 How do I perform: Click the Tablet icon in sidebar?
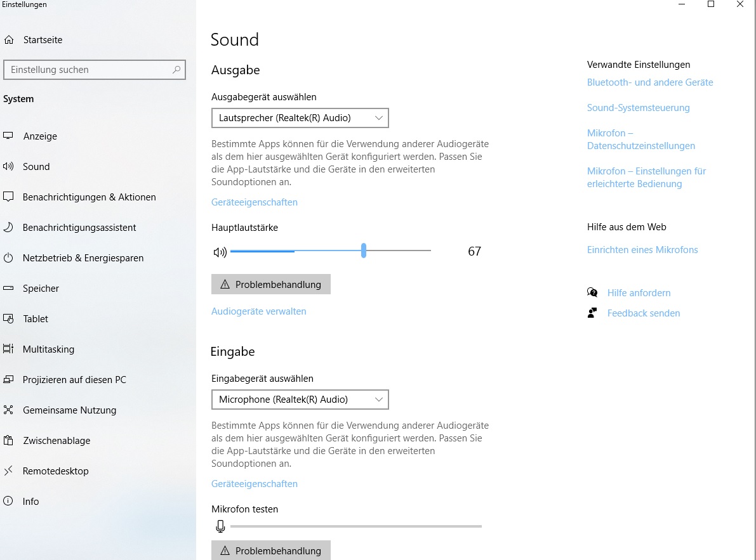click(8, 319)
